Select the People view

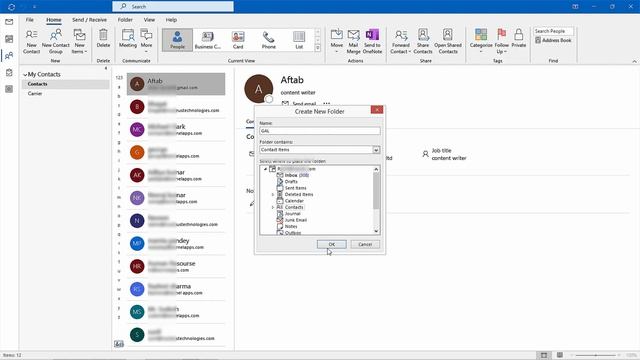pyautogui.click(x=177, y=40)
